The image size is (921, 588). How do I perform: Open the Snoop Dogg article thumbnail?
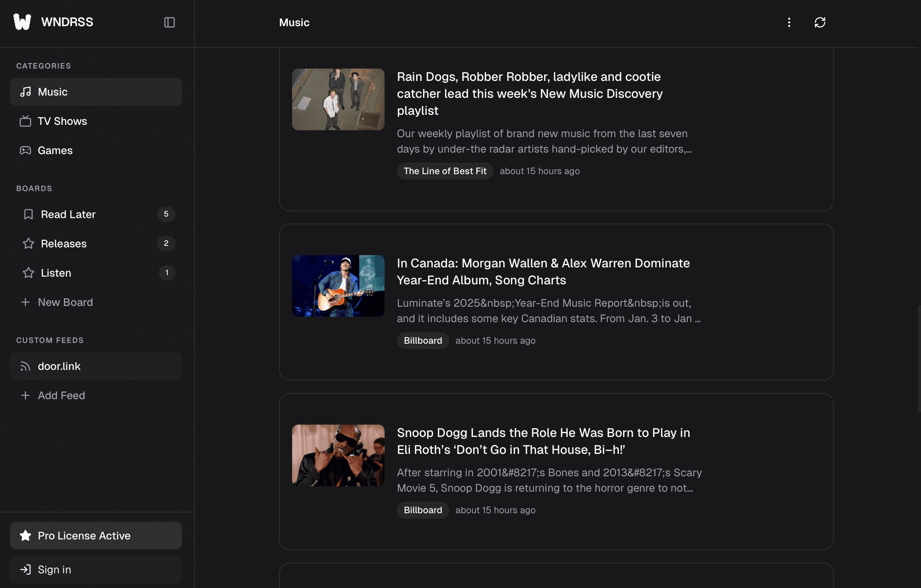(x=338, y=456)
